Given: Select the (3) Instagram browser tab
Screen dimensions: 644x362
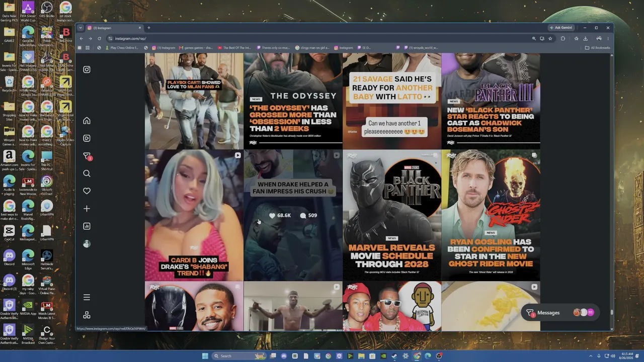Looking at the screenshot, I should coord(114,28).
